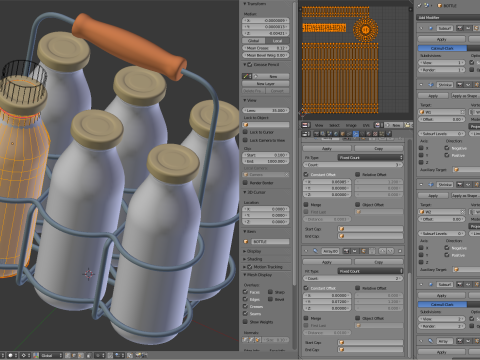Viewport: 480px width, 360px height.
Task: Click the Lock to Object field
Action: (266, 125)
